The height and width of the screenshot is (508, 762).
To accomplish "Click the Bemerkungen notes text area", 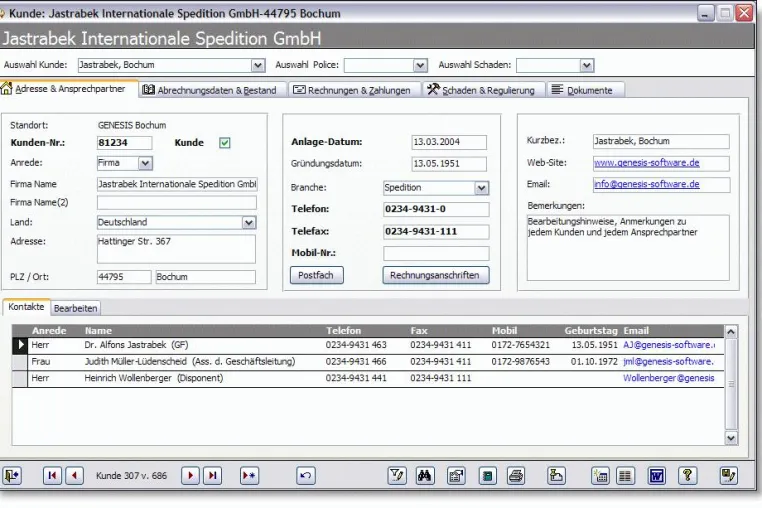I will click(628, 248).
